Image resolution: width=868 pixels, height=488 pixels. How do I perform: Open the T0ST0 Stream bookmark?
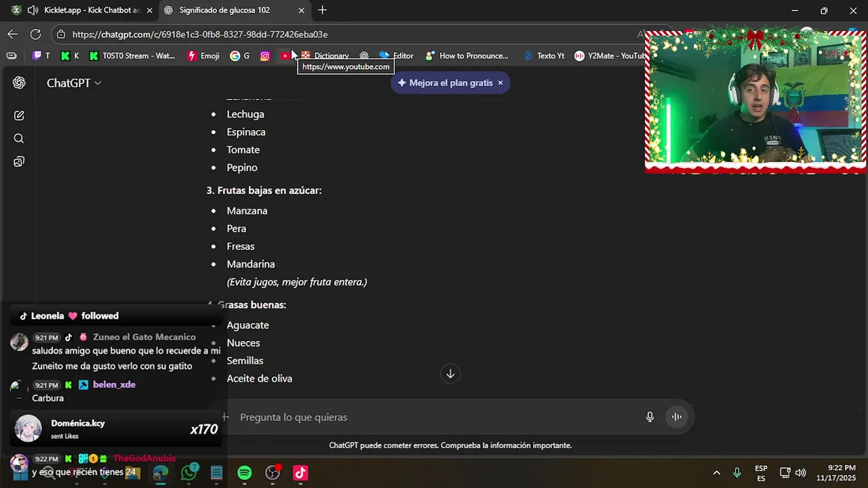tap(132, 56)
